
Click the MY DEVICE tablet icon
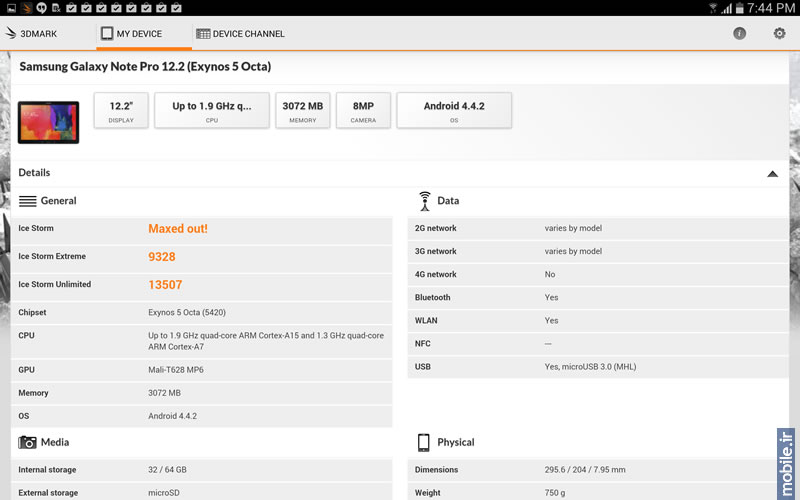point(107,33)
